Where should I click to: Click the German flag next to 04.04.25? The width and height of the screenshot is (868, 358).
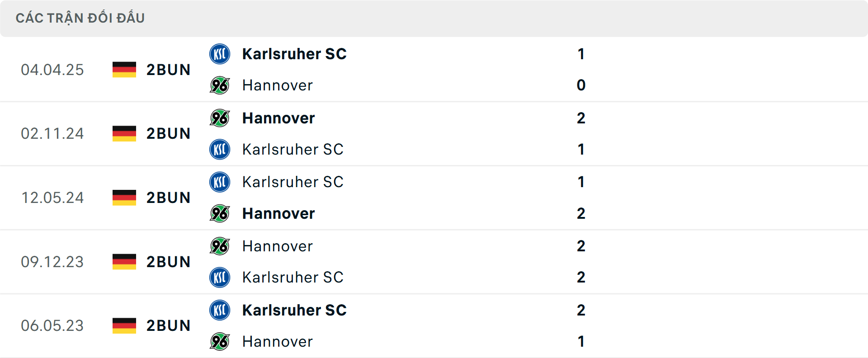[x=124, y=70]
